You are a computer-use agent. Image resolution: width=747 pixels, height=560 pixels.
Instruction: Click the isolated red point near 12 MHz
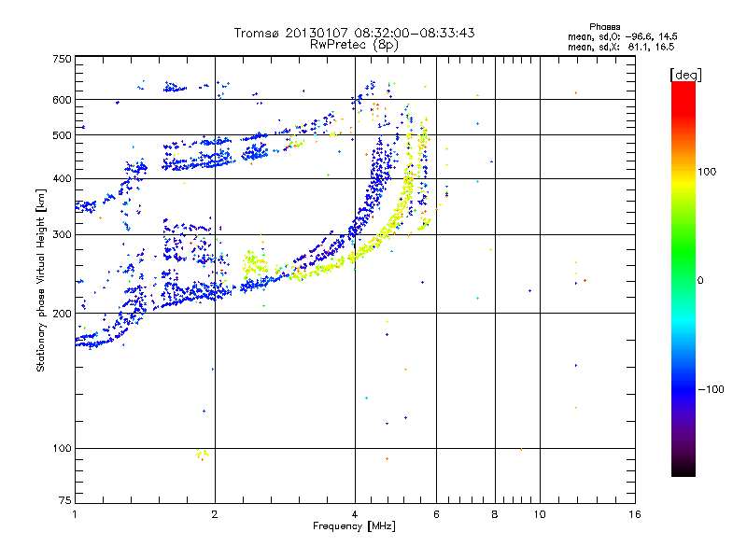point(585,281)
